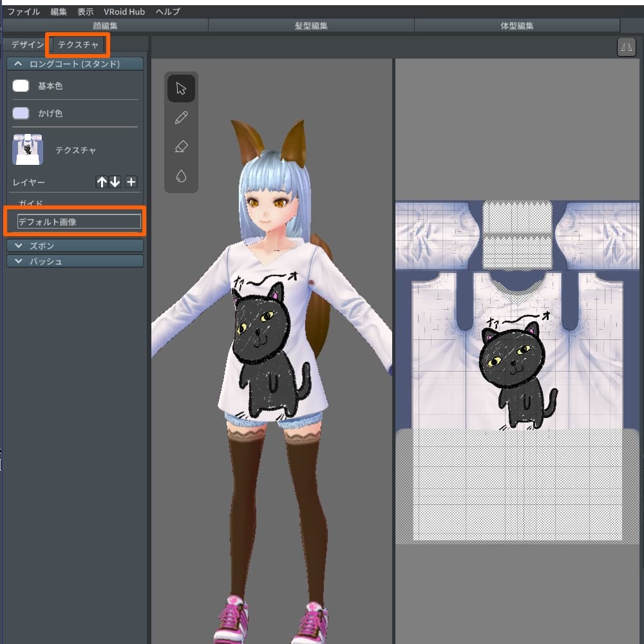Click the かげ色 color swatch
Image resolution: width=644 pixels, height=644 pixels.
pyautogui.click(x=21, y=113)
